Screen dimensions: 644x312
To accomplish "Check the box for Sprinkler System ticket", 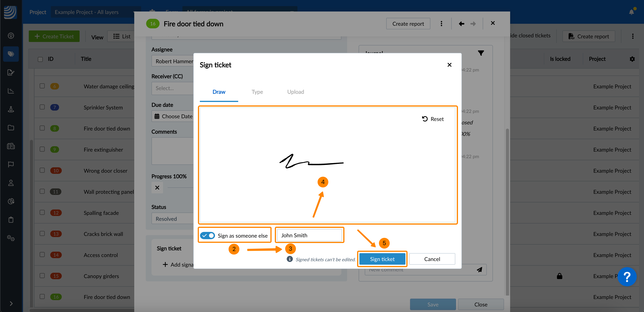I will 42,107.
